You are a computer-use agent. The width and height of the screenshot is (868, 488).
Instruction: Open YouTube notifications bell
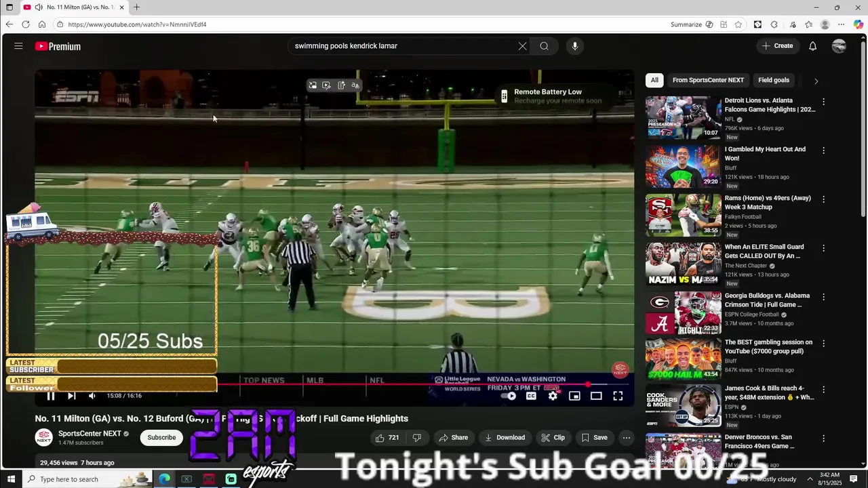click(x=812, y=46)
